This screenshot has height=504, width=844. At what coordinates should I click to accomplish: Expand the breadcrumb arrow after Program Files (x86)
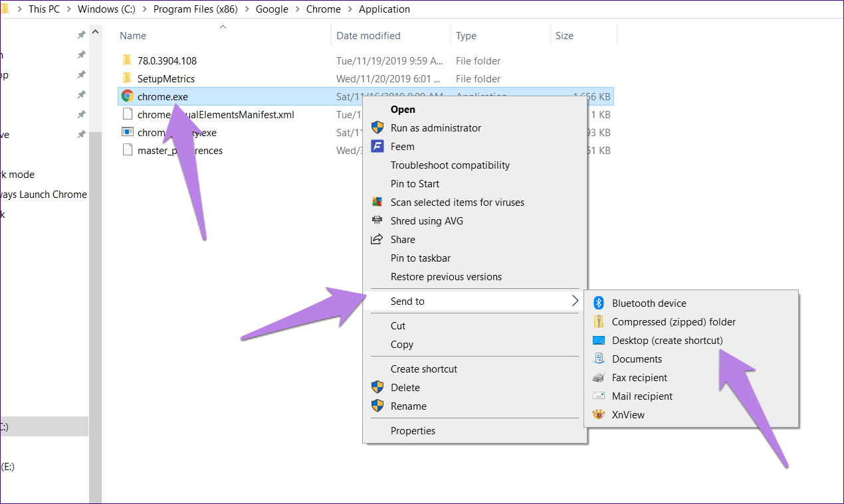[x=246, y=9]
